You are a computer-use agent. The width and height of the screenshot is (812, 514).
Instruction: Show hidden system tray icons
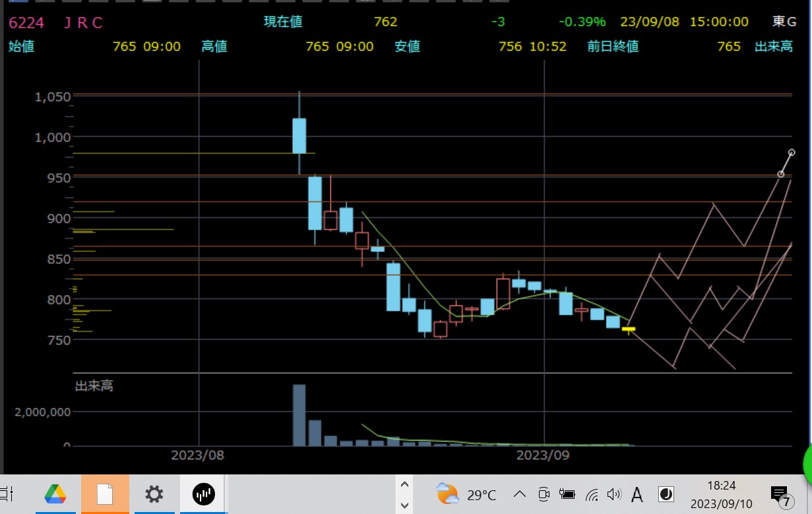tap(520, 494)
